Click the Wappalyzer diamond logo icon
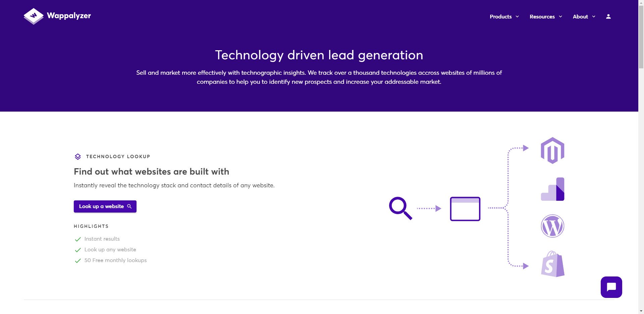This screenshot has width=644, height=314. [34, 16]
